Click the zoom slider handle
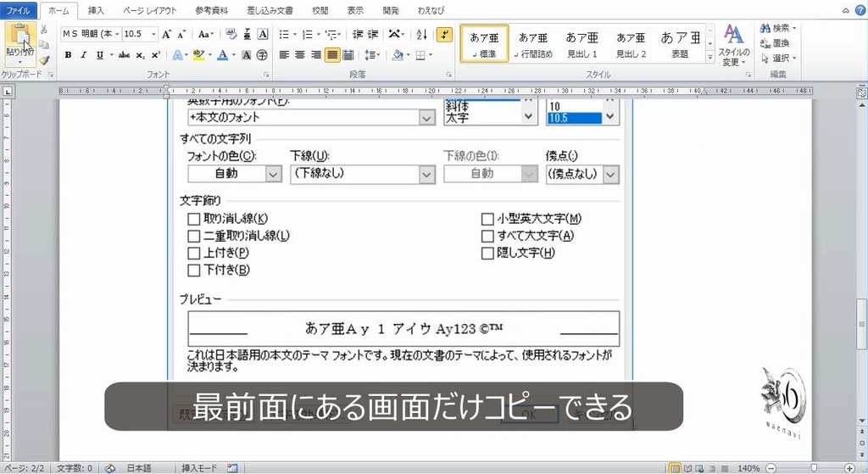Viewport: 868px width, 474px height. pos(813,468)
